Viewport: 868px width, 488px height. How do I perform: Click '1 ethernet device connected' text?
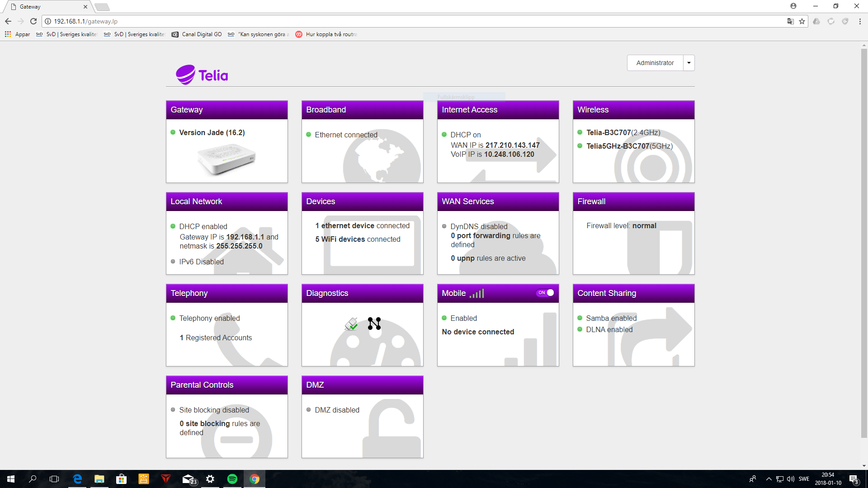pos(362,225)
